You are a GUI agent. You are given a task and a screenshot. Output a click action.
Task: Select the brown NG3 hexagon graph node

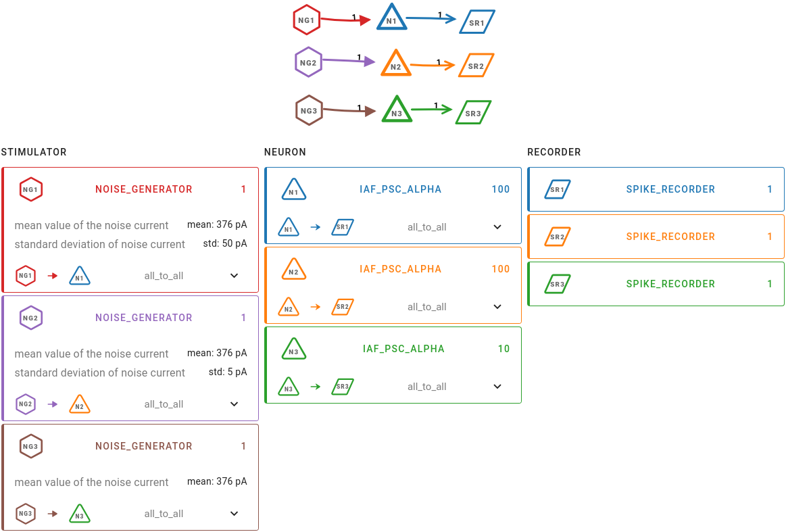[x=309, y=110]
